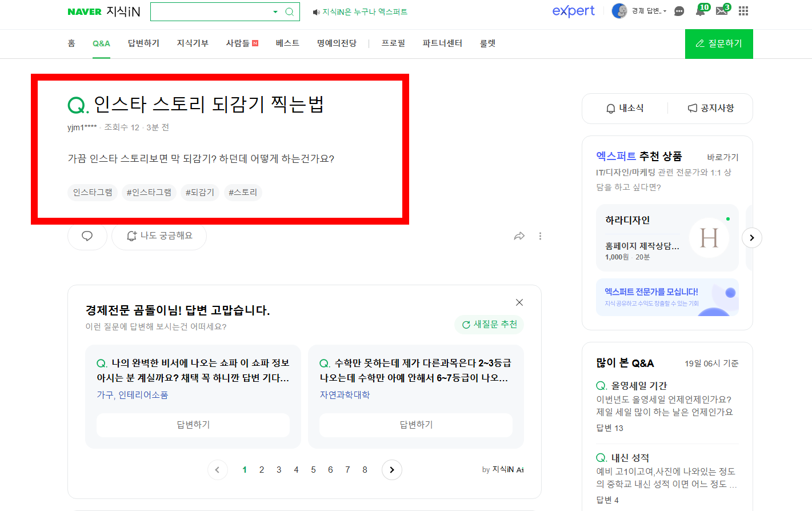
Task: Click the user profile avatar
Action: 619,11
